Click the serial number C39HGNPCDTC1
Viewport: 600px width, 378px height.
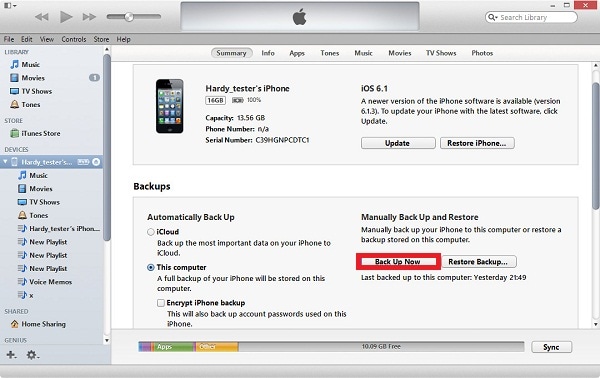[x=282, y=140]
